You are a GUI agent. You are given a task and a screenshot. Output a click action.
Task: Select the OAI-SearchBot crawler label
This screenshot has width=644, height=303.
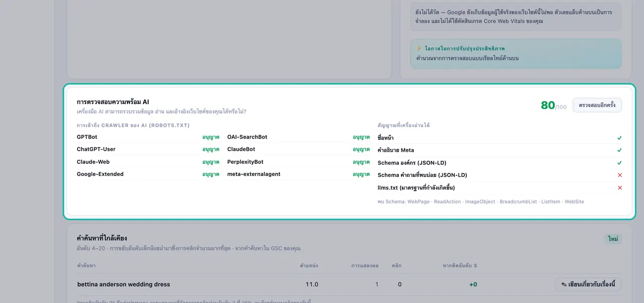coord(247,137)
